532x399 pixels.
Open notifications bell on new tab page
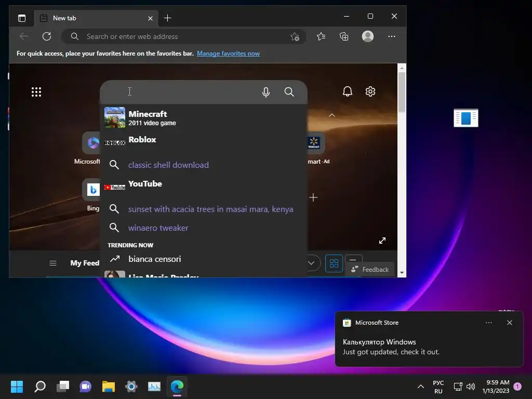tap(348, 91)
